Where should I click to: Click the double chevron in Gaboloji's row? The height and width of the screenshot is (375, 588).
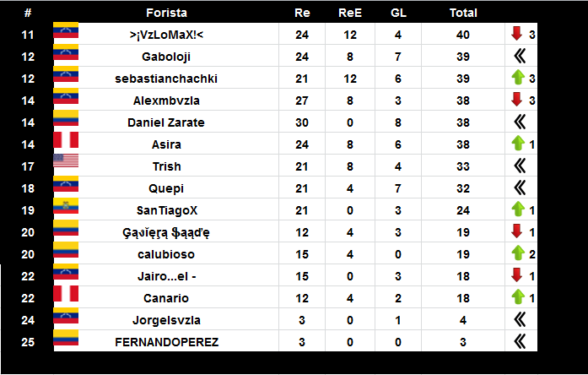(520, 56)
